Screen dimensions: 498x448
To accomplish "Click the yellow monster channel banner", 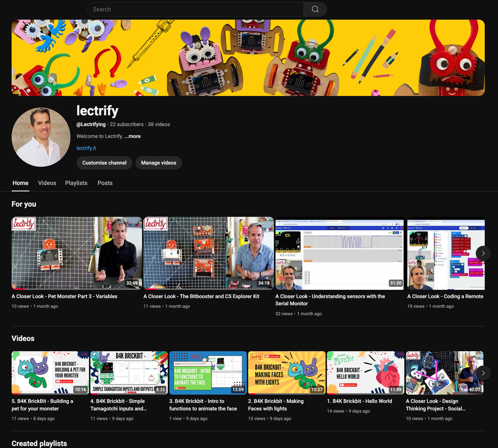I will coord(248,58).
